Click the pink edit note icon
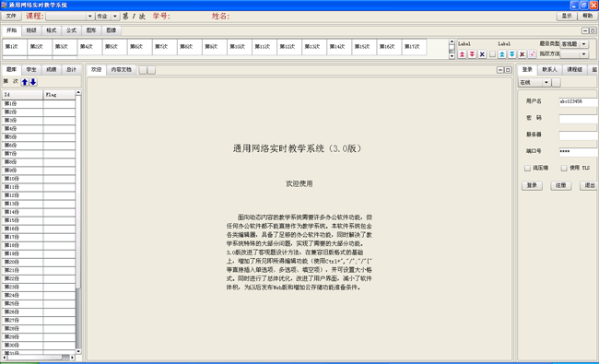Viewport: 599px width, 364px height. (532, 54)
